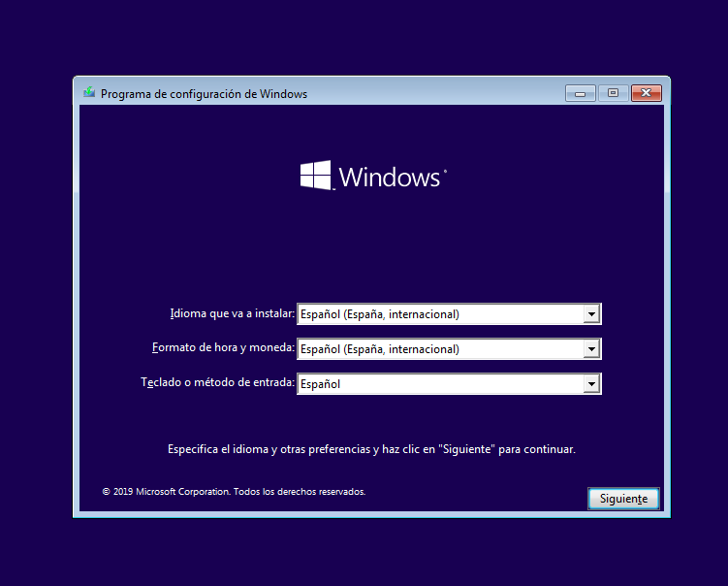
Task: Maximize the Windows setup window
Action: point(612,93)
